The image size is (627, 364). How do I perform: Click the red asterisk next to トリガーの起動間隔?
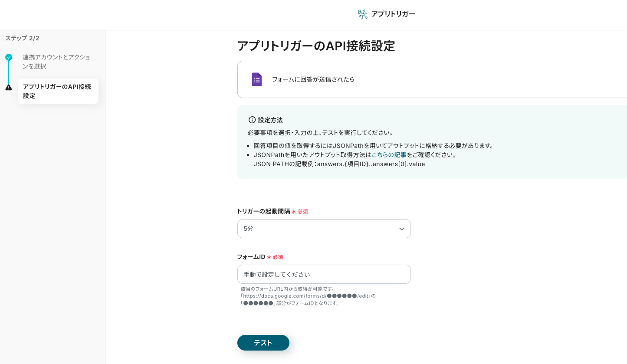click(x=294, y=212)
